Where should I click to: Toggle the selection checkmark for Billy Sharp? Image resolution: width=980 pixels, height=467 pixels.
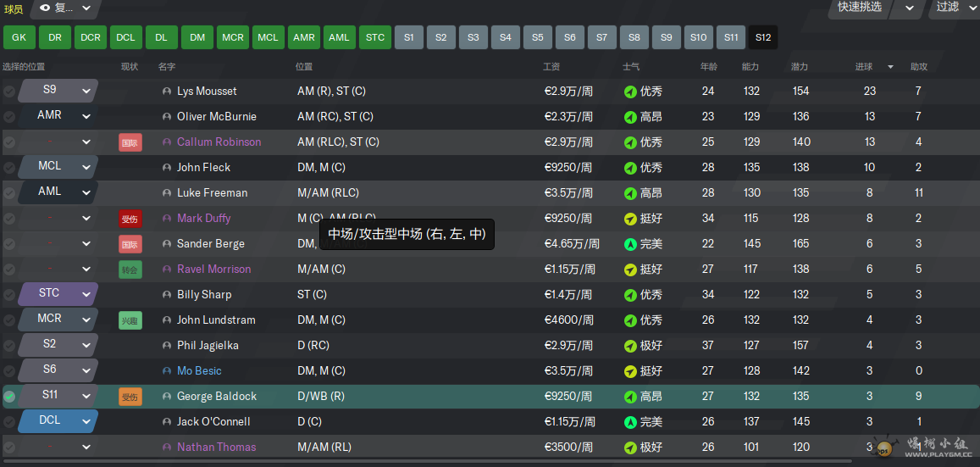pyautogui.click(x=9, y=295)
